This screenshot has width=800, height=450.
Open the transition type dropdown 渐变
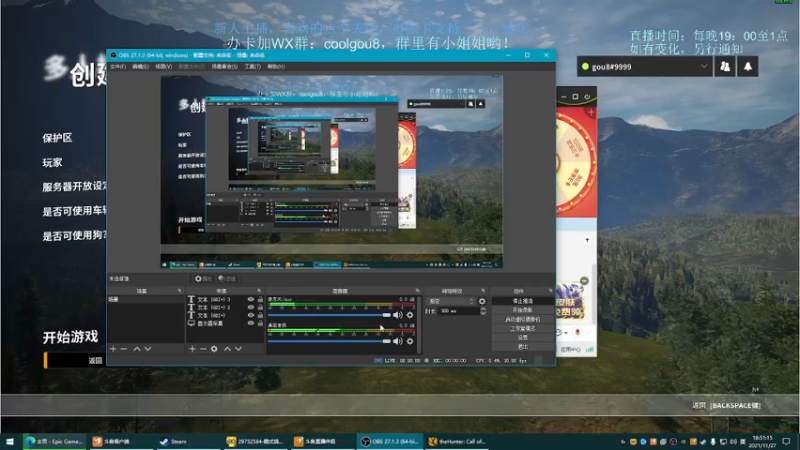coord(451,302)
